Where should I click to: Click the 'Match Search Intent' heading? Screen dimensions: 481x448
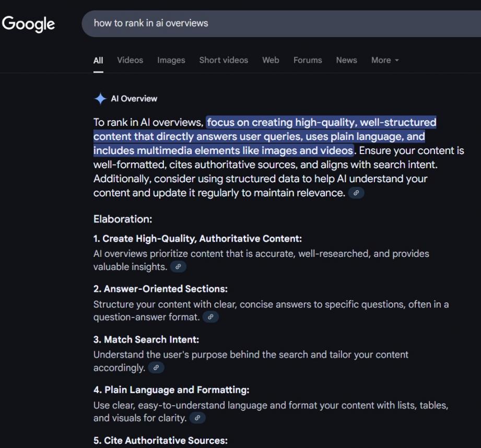pyautogui.click(x=146, y=339)
